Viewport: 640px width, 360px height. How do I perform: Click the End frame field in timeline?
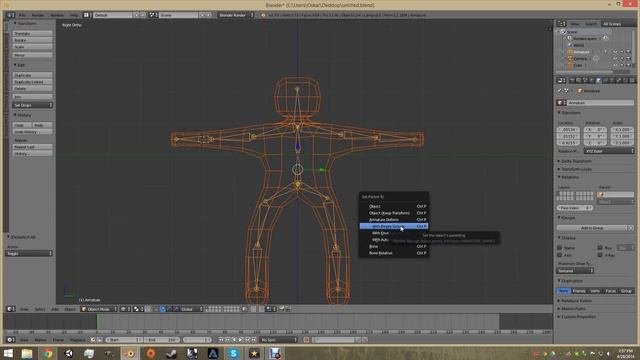click(162, 340)
